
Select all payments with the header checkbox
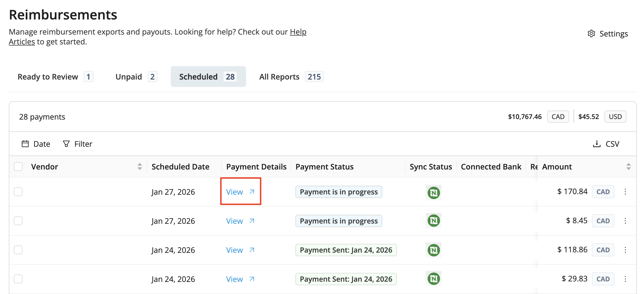(x=18, y=166)
